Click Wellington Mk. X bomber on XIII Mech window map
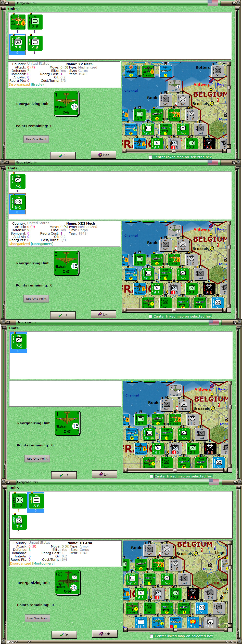The width and height of the screenshot is (242, 644). point(140,289)
